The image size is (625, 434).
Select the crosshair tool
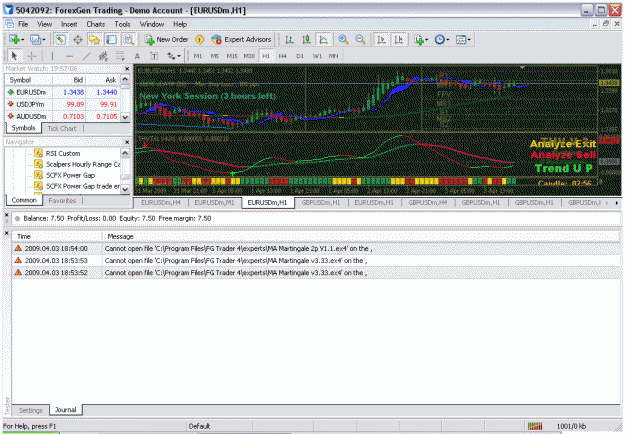pyautogui.click(x=31, y=56)
